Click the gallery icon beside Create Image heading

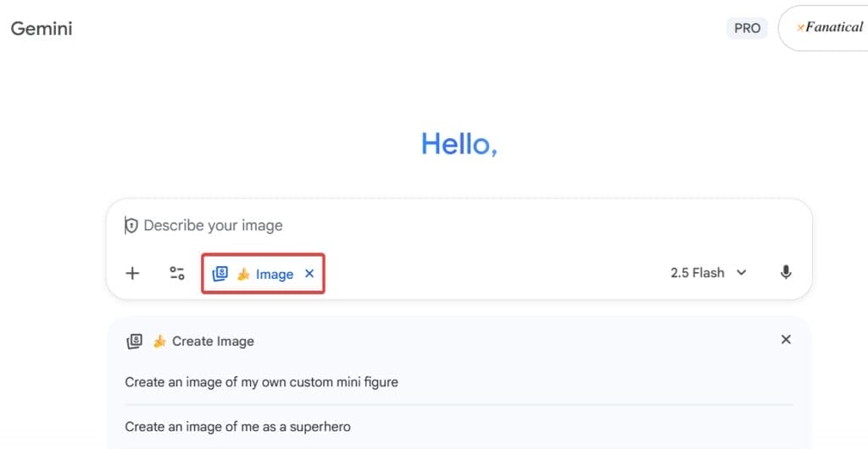[134, 341]
